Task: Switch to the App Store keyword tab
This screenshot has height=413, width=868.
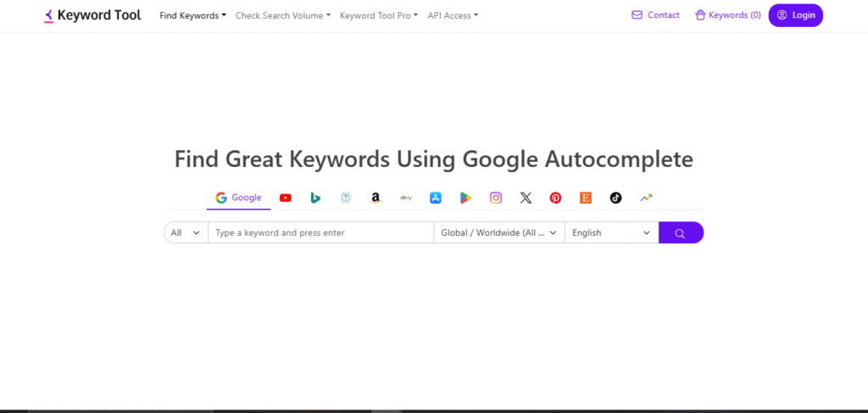Action: [436, 198]
